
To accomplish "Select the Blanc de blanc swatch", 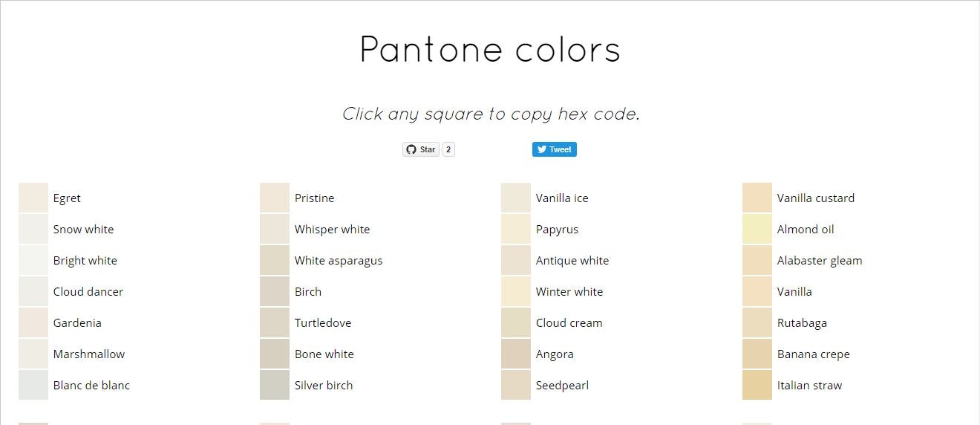I will coord(33,385).
